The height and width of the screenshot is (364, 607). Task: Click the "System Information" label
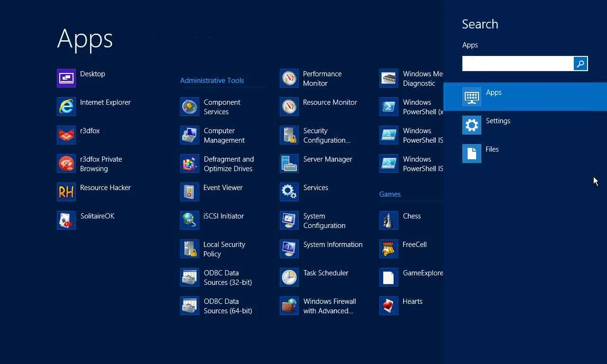(x=333, y=245)
